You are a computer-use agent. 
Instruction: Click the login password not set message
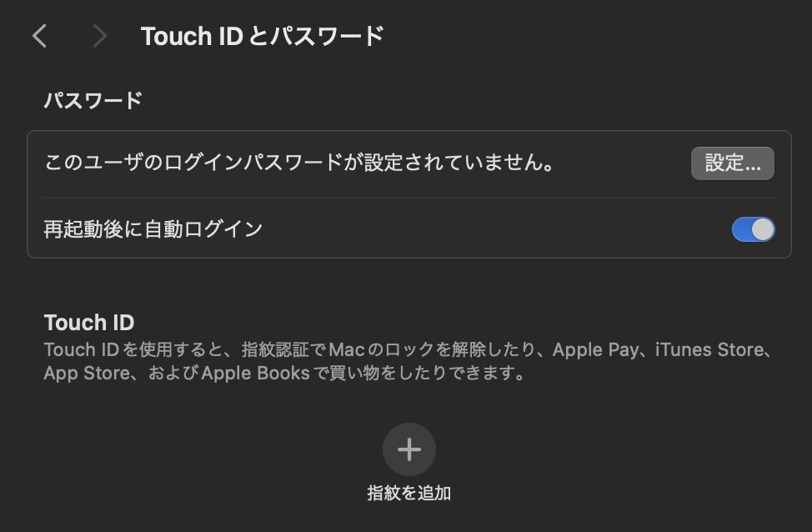pos(300,163)
